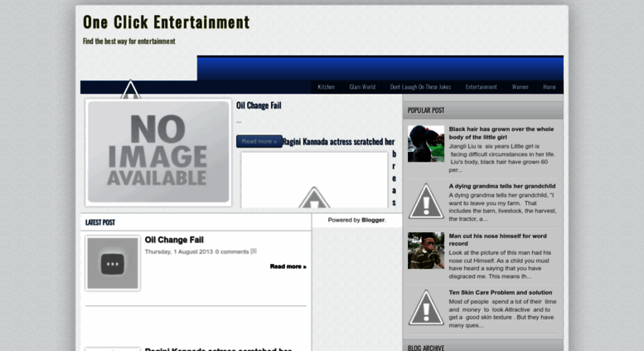Screen dimensions: 644x351
Task: Click the Thursday, 1 August 2013 date
Action: [x=179, y=251]
